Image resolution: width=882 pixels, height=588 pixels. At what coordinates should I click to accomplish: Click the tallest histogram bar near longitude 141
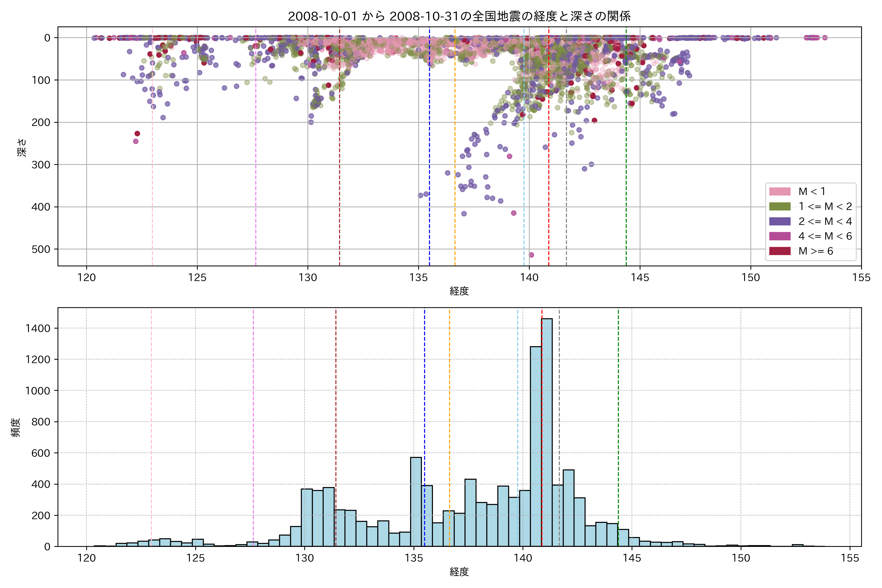(547, 431)
